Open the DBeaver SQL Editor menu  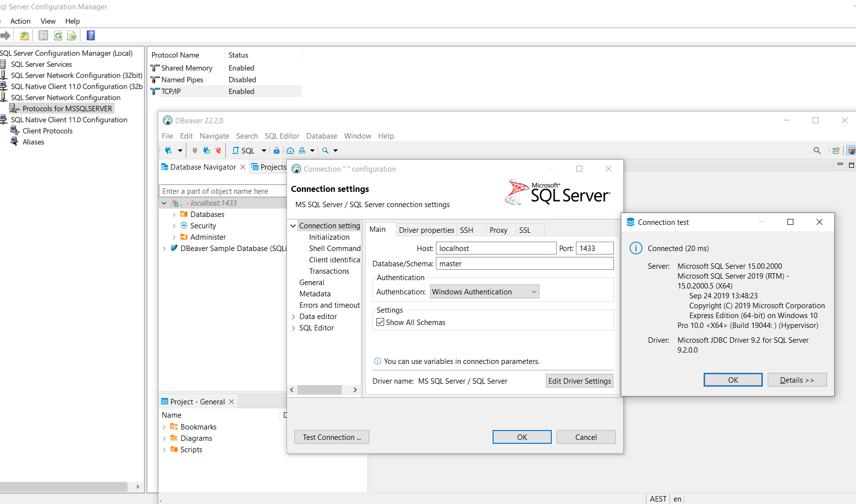point(282,136)
